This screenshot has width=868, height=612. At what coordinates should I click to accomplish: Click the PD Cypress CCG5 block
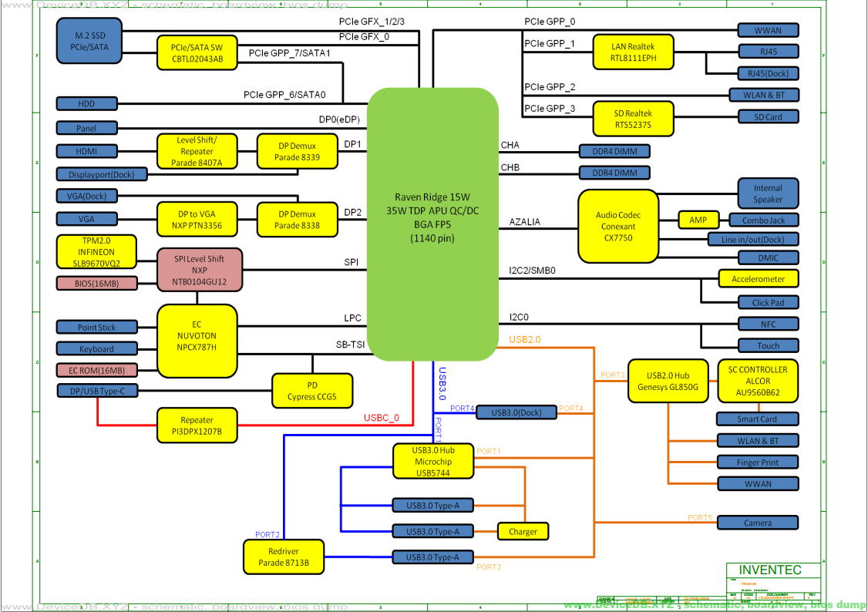312,392
